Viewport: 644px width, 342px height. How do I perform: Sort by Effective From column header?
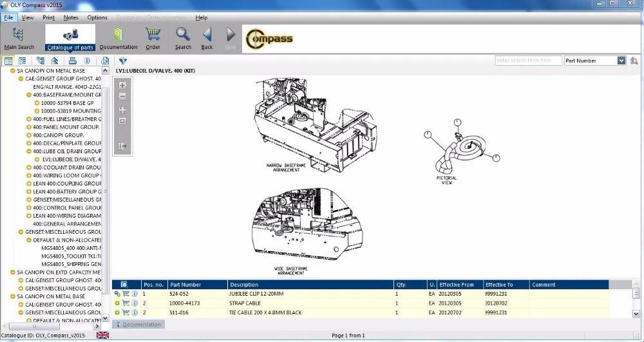460,285
